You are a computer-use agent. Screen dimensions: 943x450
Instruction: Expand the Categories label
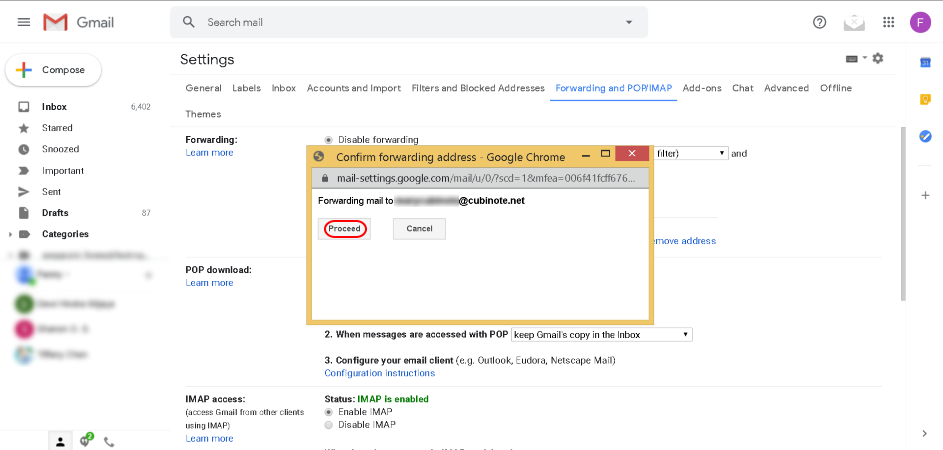(10, 234)
